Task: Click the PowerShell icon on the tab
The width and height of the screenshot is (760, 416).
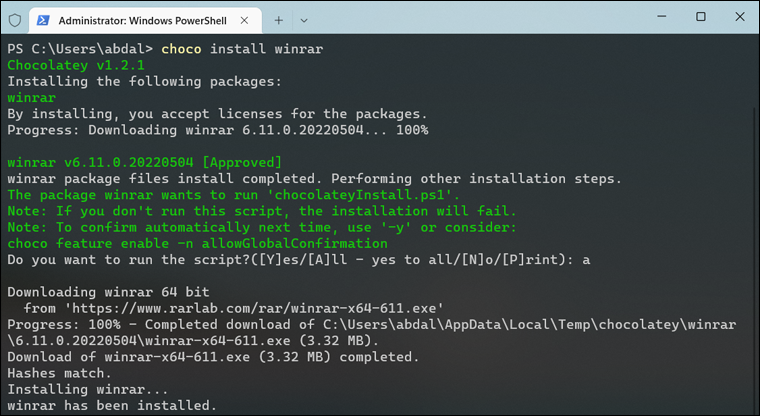Action: [44, 19]
